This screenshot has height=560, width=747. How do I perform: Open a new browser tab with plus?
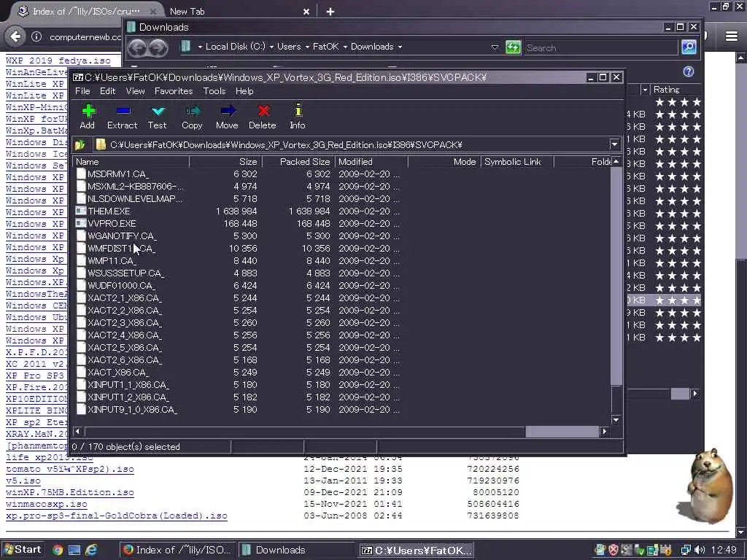coord(330,12)
